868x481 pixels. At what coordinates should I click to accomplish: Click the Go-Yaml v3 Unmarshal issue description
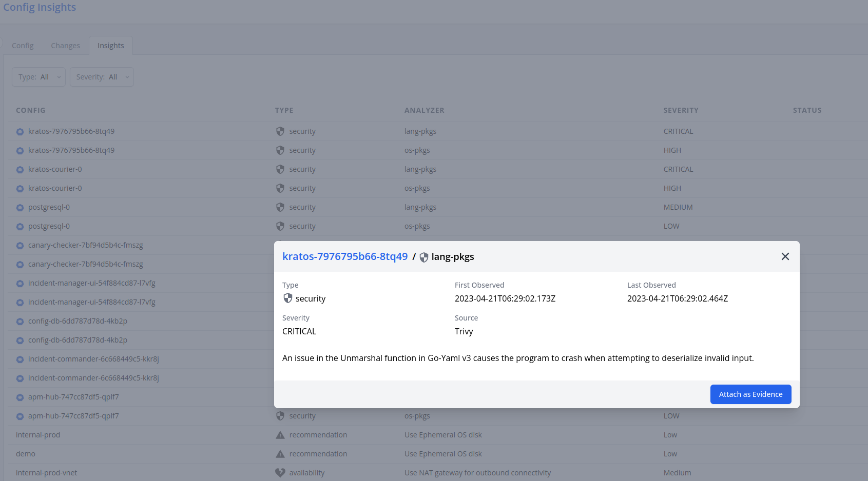[518, 358]
